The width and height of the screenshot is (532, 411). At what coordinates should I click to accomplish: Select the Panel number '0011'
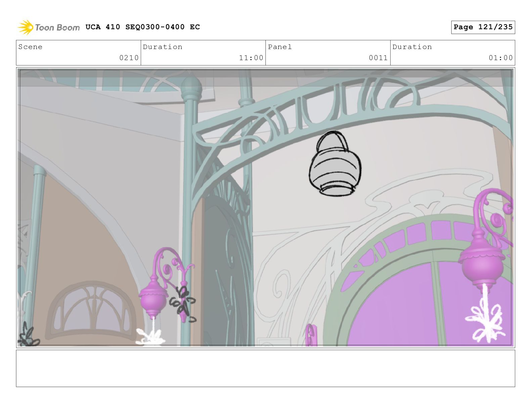pyautogui.click(x=378, y=58)
